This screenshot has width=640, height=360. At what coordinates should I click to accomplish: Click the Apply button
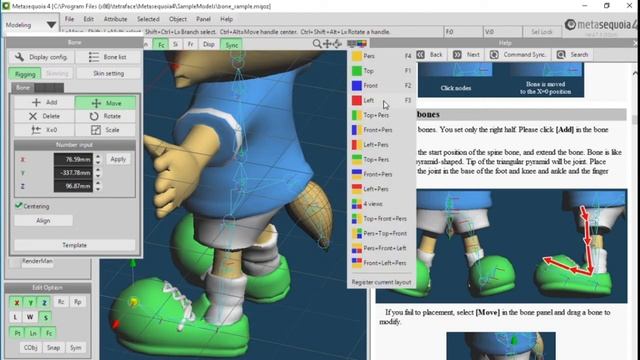coord(118,159)
